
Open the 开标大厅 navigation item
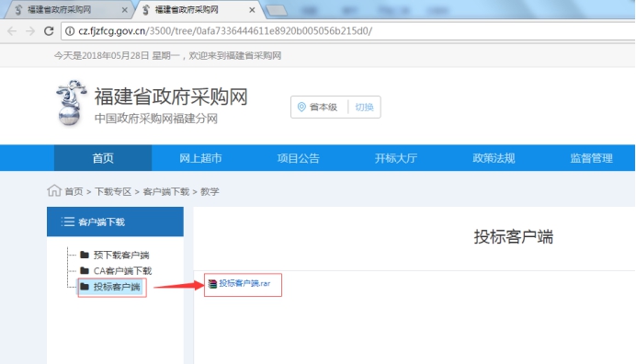[396, 158]
